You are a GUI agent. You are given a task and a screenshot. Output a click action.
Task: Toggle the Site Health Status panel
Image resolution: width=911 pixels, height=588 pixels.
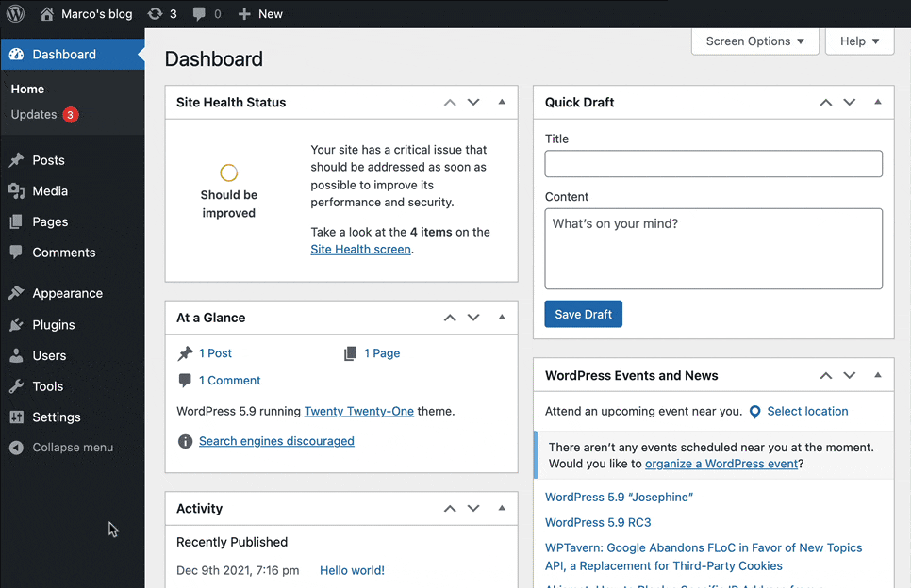click(502, 102)
